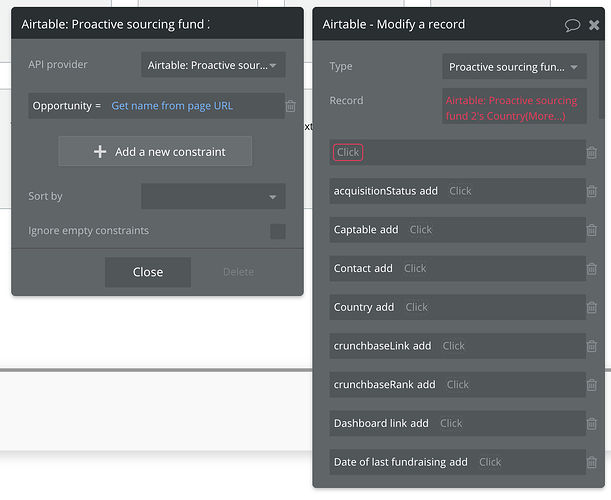Remove the crunchbaseLink add field row

point(592,346)
